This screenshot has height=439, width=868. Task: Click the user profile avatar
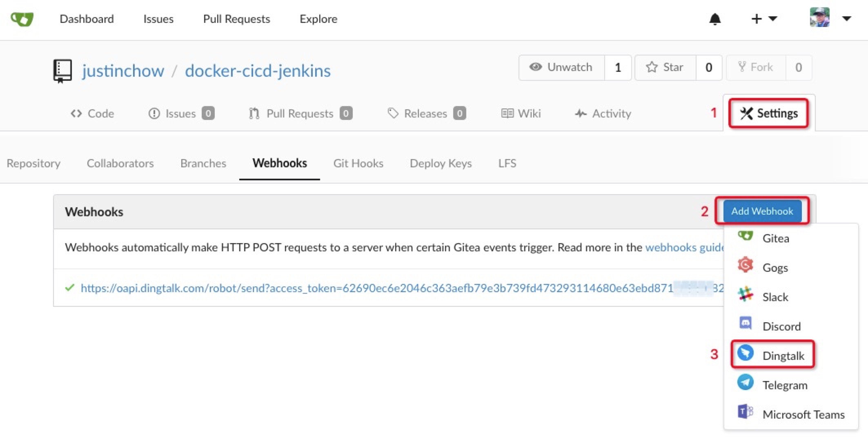point(819,18)
